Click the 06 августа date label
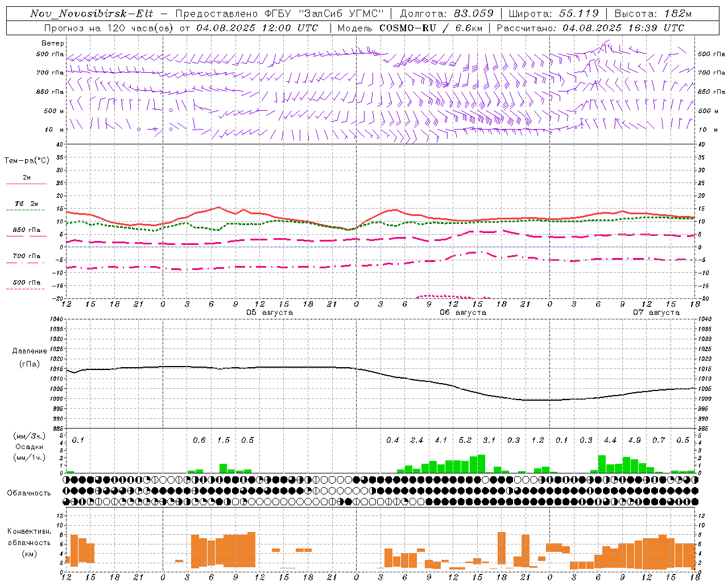Screen dimensions: 728x582 click(x=463, y=313)
